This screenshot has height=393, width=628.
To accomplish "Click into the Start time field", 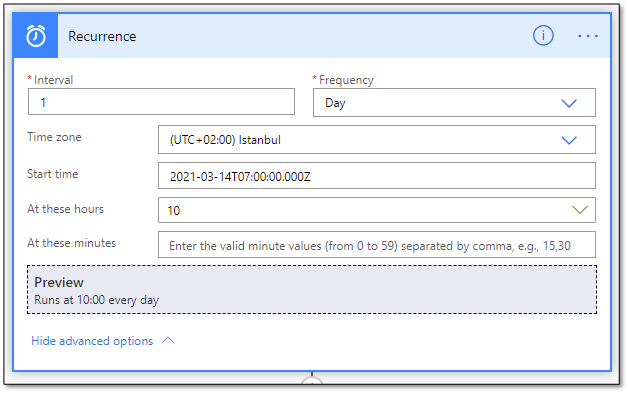I will point(376,176).
